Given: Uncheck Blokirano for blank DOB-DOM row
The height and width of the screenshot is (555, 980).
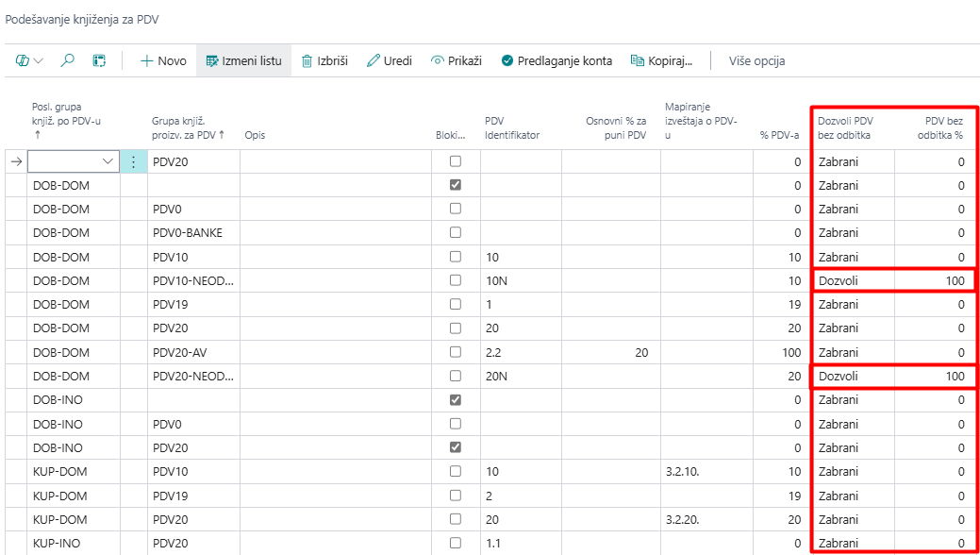Looking at the screenshot, I should (456, 185).
